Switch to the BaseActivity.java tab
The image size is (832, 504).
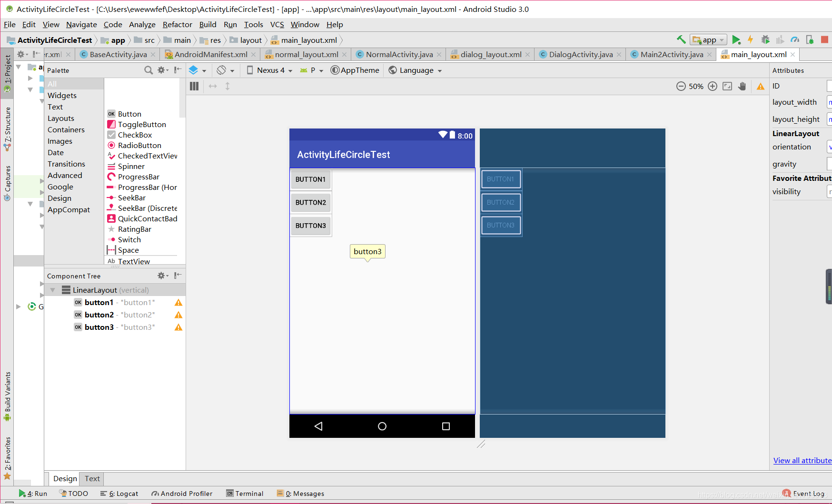point(118,55)
